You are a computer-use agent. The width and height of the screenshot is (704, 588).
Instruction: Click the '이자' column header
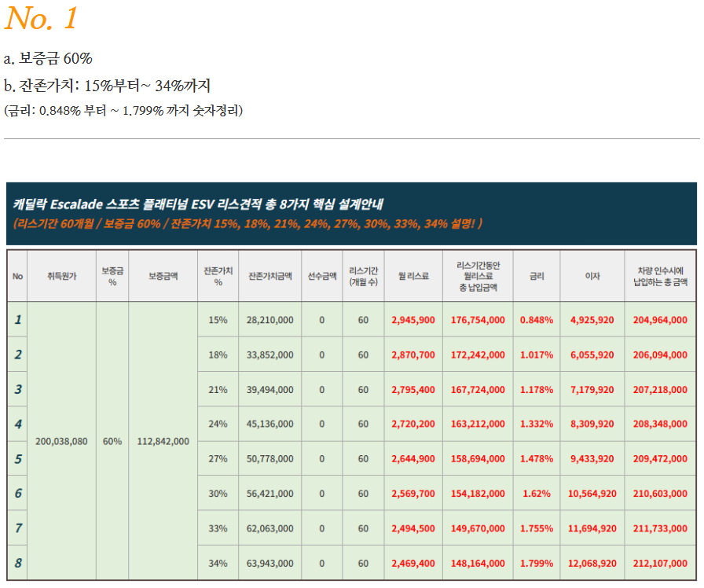point(592,276)
